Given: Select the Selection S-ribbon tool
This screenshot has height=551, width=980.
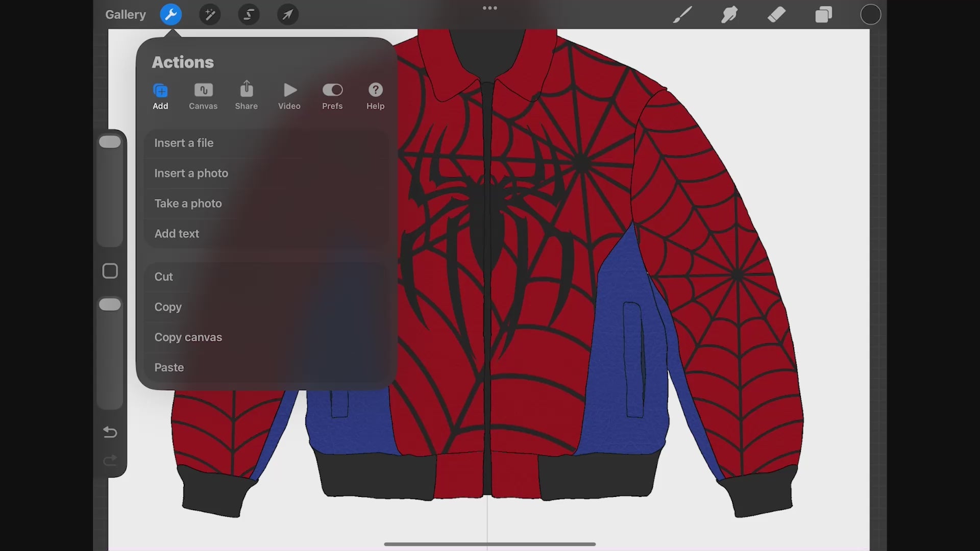Looking at the screenshot, I should [249, 15].
